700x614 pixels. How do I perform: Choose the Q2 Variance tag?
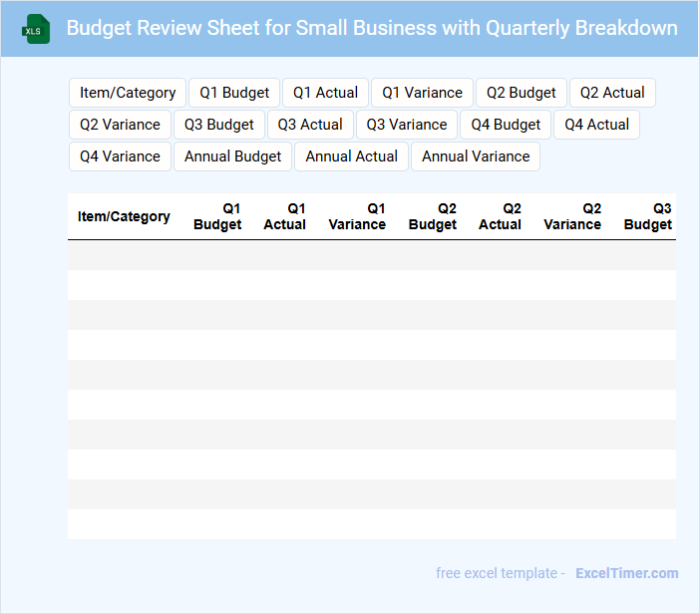pyautogui.click(x=120, y=125)
